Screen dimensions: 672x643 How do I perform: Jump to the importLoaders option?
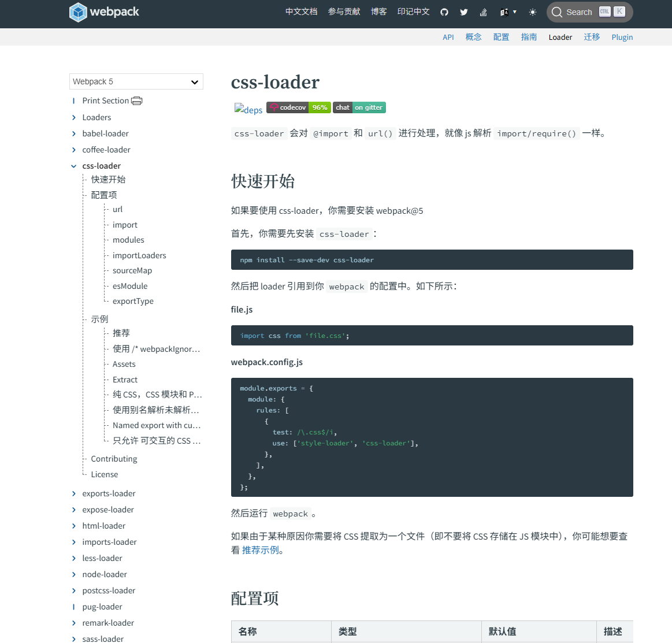click(x=139, y=255)
